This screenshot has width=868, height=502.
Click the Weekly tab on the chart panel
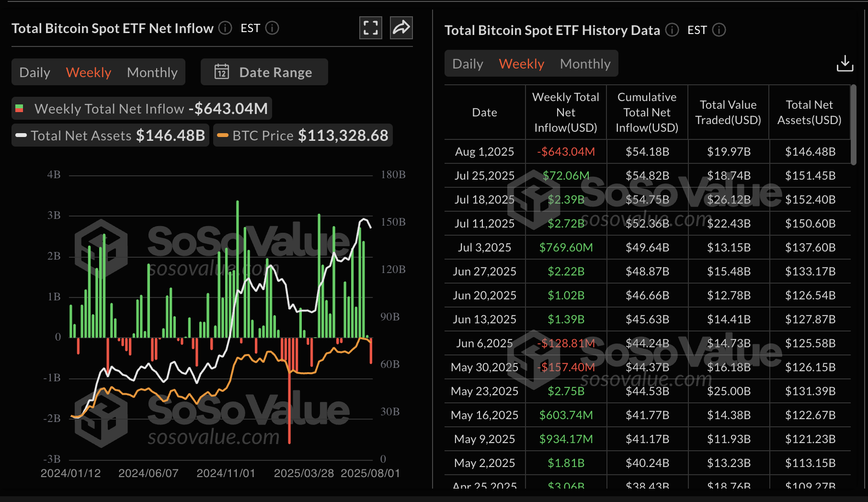click(x=88, y=72)
